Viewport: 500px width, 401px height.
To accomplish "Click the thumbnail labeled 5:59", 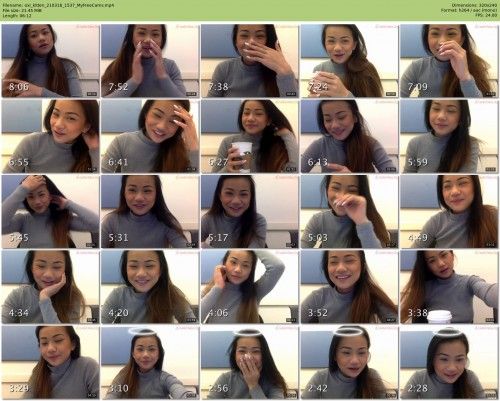I will point(449,136).
